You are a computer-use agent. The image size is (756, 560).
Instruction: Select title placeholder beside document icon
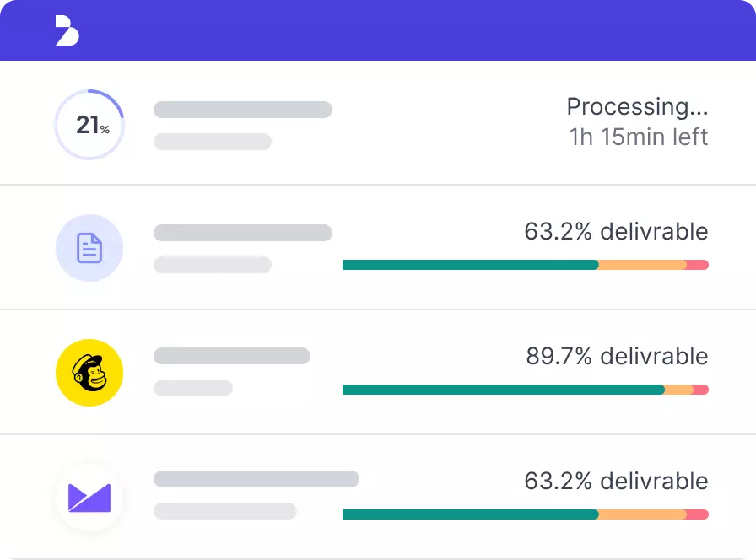[243, 232]
